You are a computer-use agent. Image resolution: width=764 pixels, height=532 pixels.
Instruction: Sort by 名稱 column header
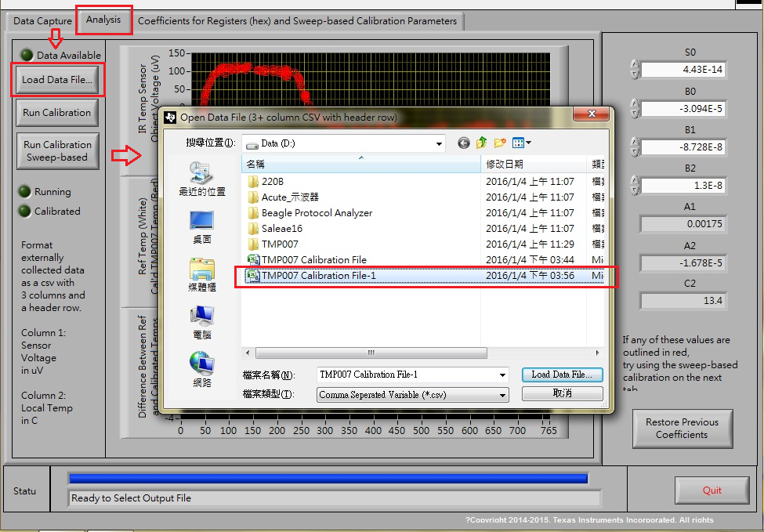(361, 165)
